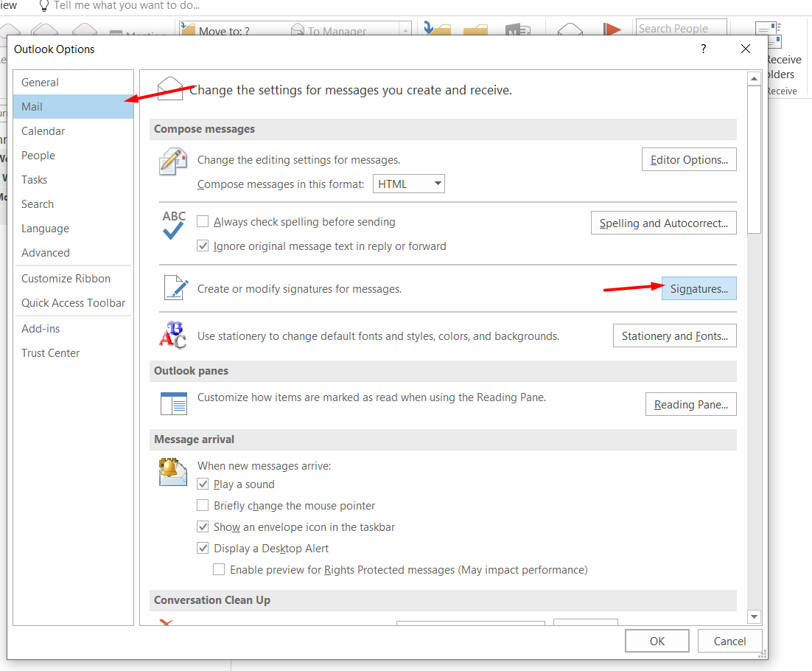812x671 pixels.
Task: Open the compose message format dropdown
Action: pyautogui.click(x=409, y=184)
